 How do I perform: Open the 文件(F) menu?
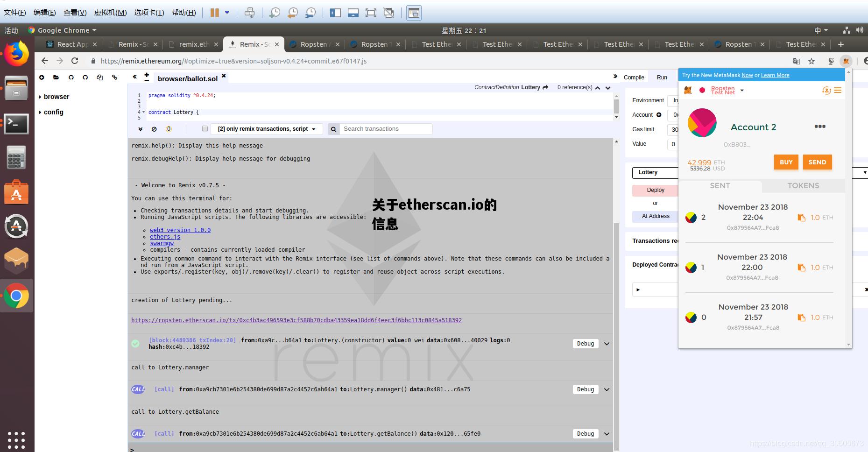coord(15,13)
